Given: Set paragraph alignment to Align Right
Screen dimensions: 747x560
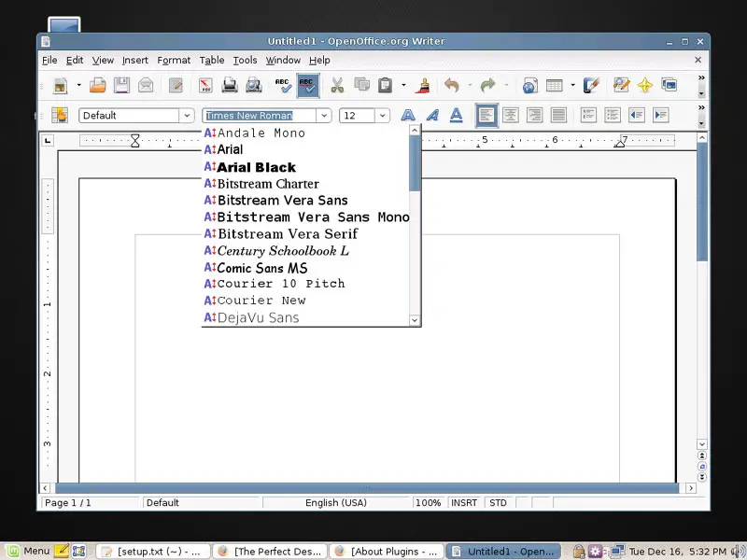Looking at the screenshot, I should click(534, 115).
